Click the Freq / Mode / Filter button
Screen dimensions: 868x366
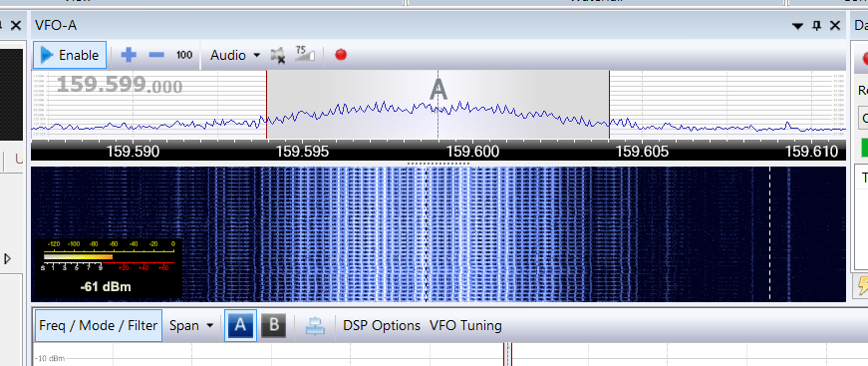pos(99,325)
